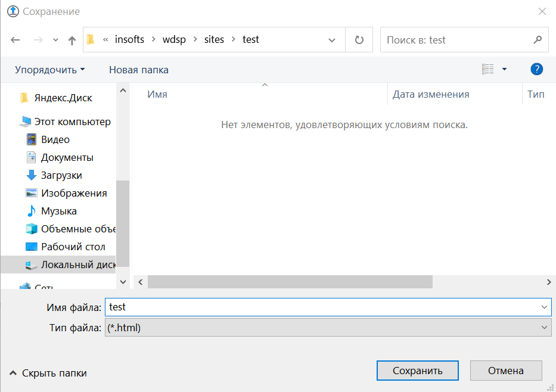Click the Сохранение title bar app icon
The width and height of the screenshot is (556, 392).
click(x=13, y=11)
